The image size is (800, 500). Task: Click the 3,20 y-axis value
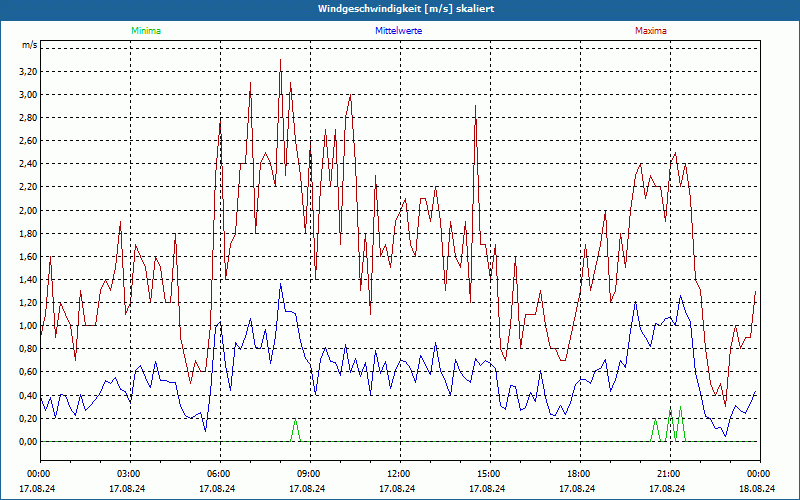[x=28, y=71]
